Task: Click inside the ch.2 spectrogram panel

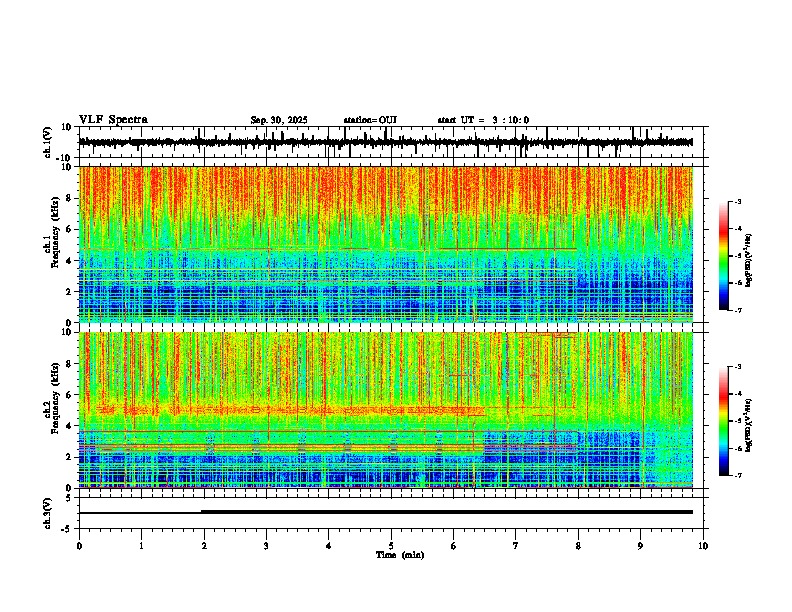Action: click(x=385, y=410)
